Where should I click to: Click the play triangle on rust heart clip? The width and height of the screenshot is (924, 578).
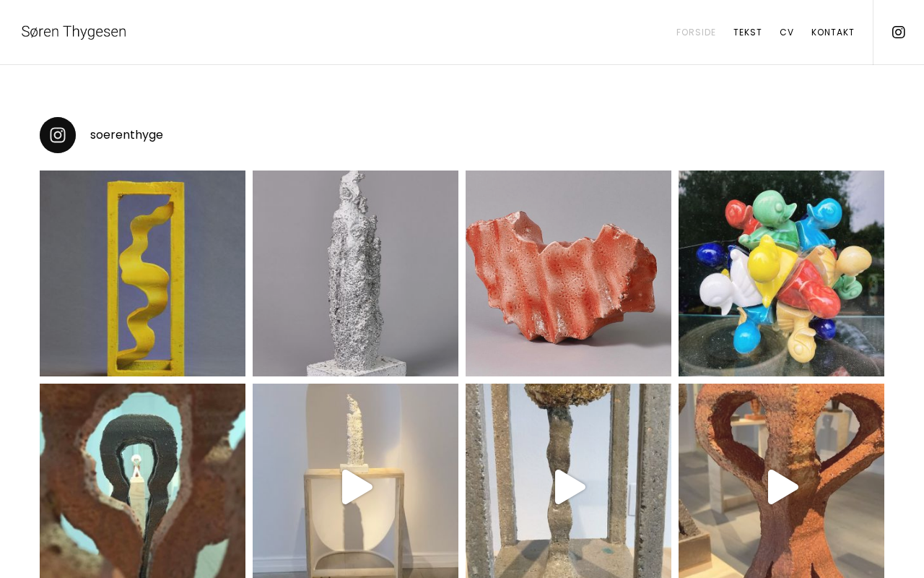pyautogui.click(x=783, y=487)
